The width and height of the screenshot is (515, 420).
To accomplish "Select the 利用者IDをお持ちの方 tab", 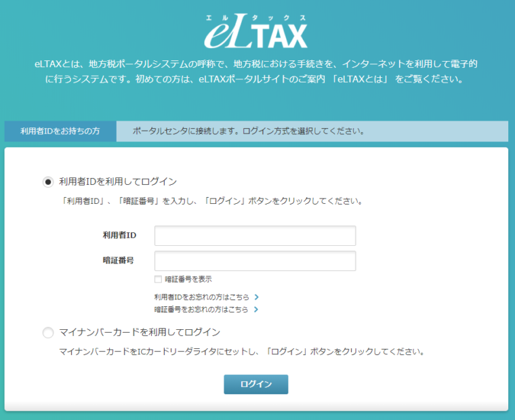I will 60,131.
